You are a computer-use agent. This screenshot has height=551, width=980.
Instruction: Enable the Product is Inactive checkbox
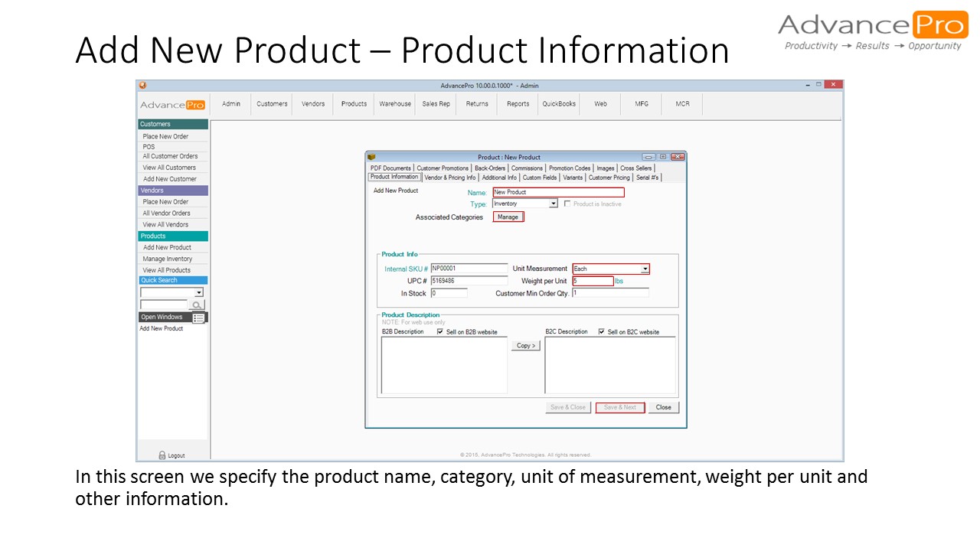click(567, 204)
